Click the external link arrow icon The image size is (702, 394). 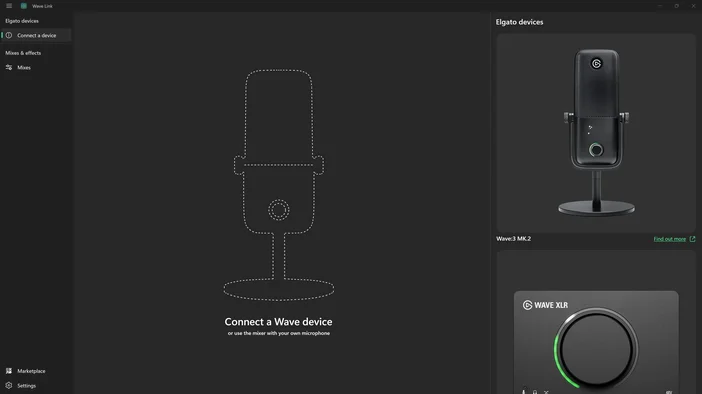tap(693, 239)
